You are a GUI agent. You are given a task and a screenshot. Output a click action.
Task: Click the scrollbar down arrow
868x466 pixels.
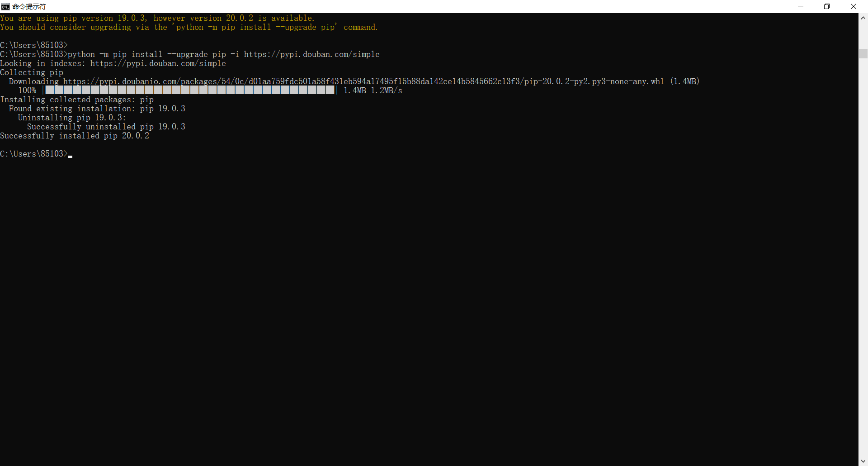click(x=863, y=461)
